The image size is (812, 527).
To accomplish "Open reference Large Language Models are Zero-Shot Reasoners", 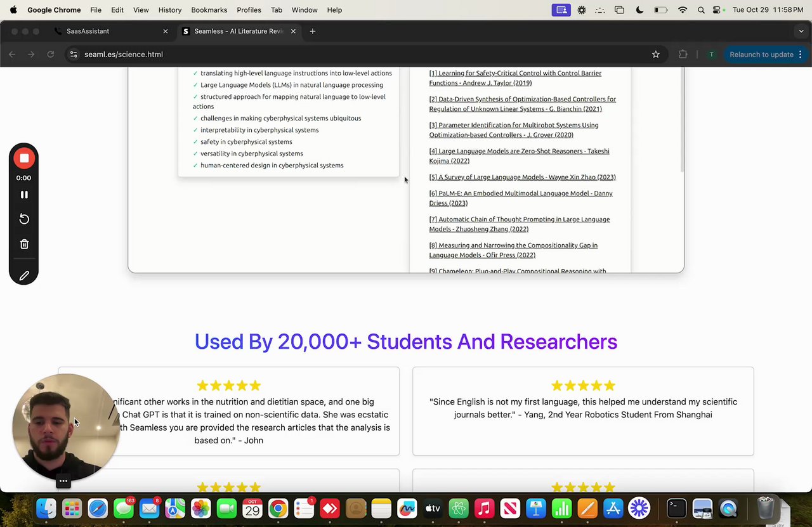I will (519, 156).
